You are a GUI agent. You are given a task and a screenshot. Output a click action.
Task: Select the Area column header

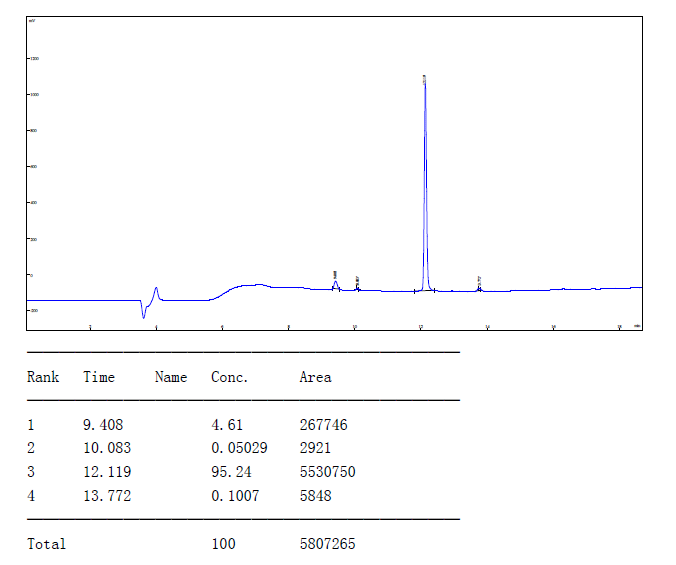pyautogui.click(x=315, y=377)
